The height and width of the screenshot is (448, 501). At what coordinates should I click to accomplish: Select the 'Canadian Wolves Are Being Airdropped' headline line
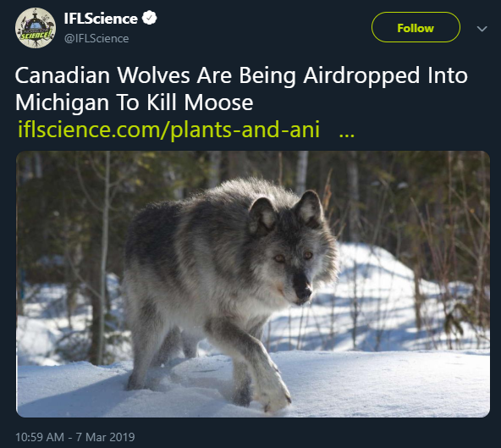241,76
